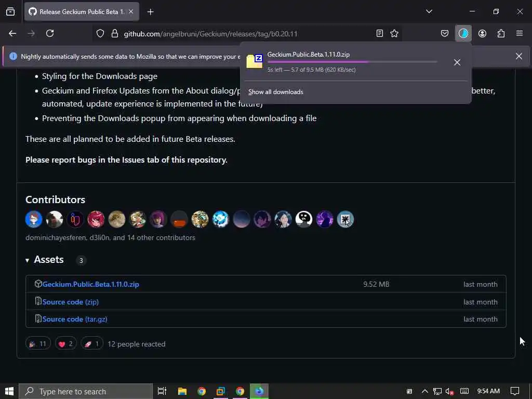Viewport: 532px width, 399px height.
Task: Click the taskbar search box
Action: 86,391
